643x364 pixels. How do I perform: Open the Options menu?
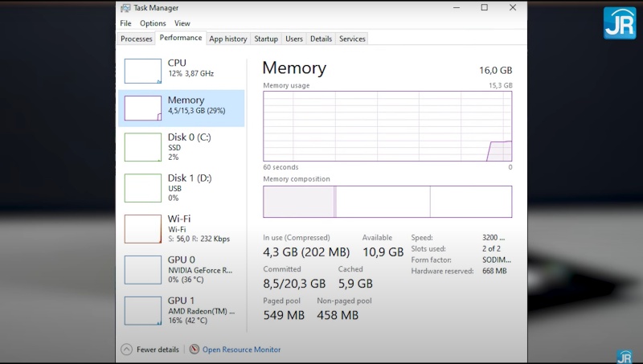point(153,23)
